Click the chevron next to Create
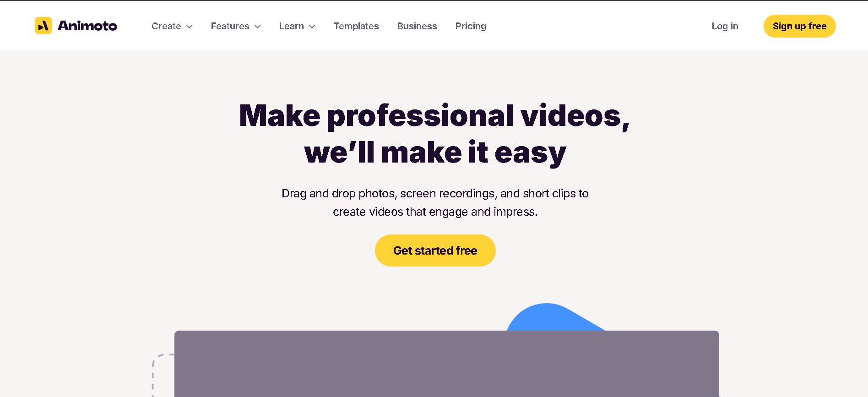The width and height of the screenshot is (868, 397). (189, 27)
